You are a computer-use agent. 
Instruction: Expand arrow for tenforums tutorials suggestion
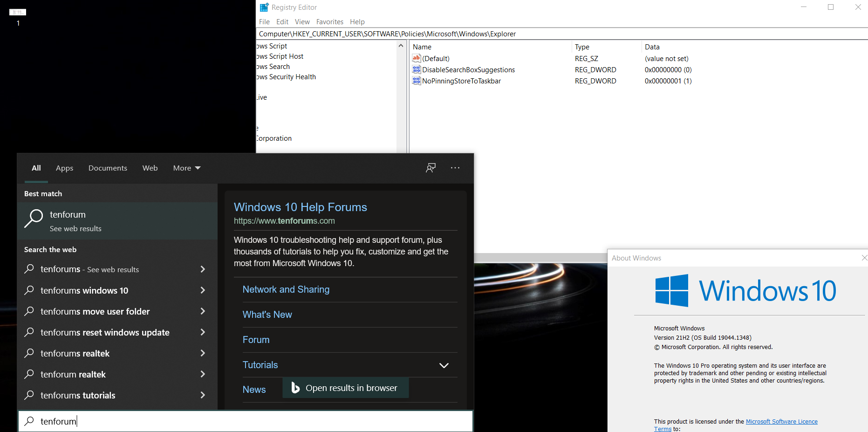click(203, 395)
